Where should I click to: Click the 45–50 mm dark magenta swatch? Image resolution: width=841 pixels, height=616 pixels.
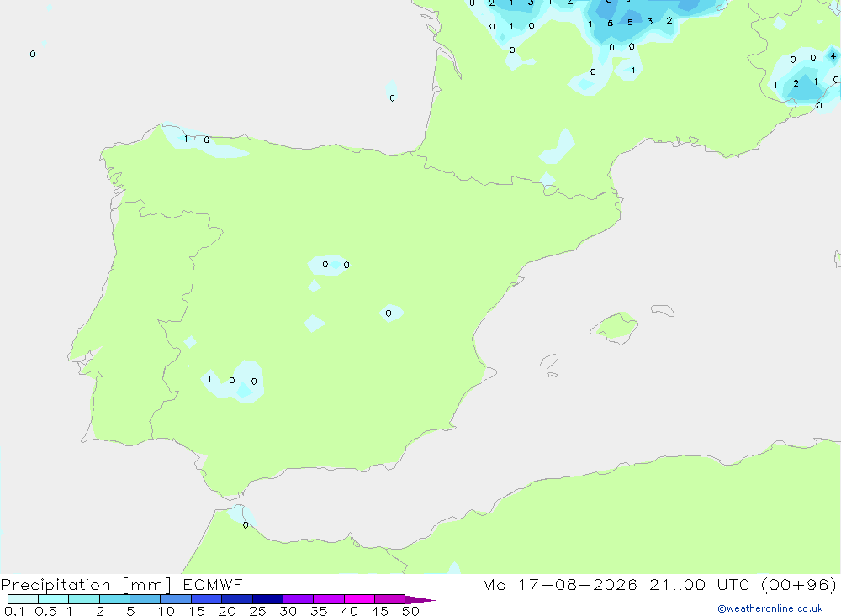click(389, 599)
